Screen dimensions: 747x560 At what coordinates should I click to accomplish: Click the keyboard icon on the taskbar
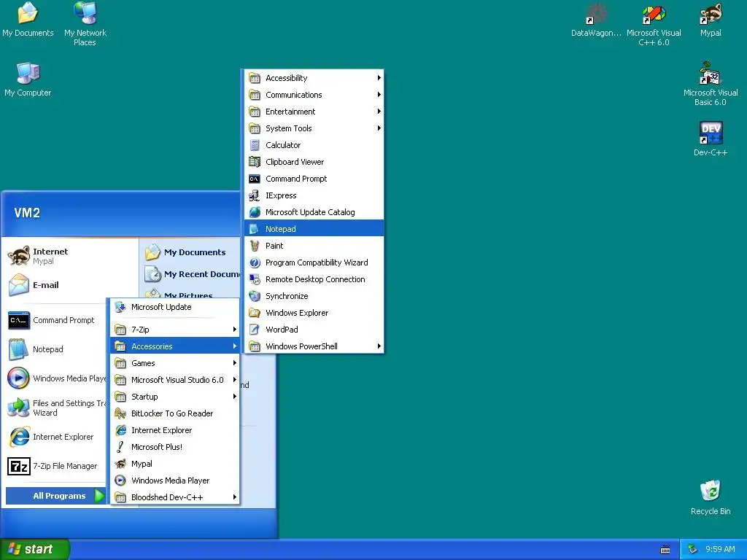665,550
